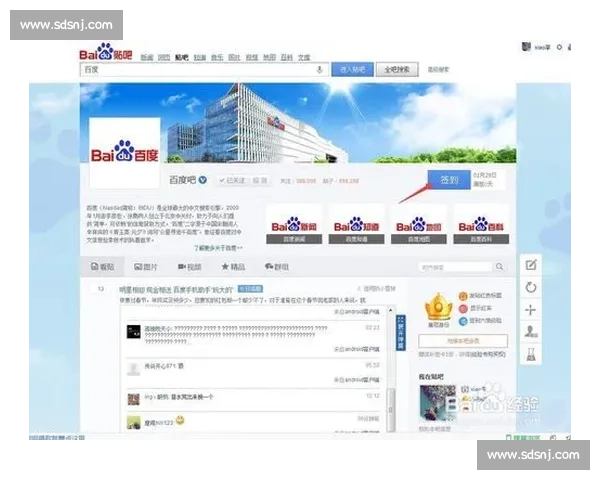Click the blue tag beside first thread title
Viewport: 600px width, 480px height.
coord(250,289)
